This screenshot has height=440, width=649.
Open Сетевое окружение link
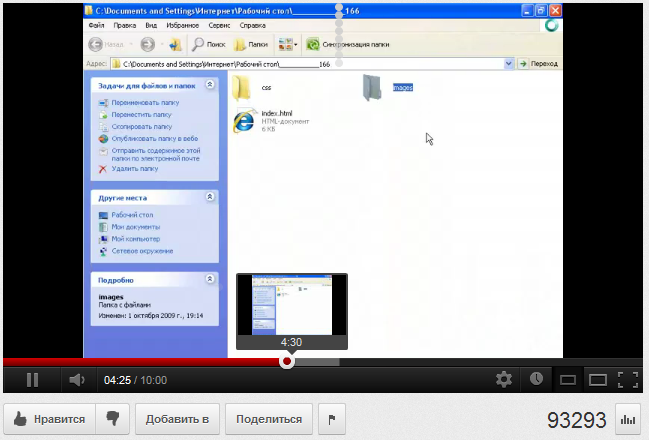coord(142,250)
